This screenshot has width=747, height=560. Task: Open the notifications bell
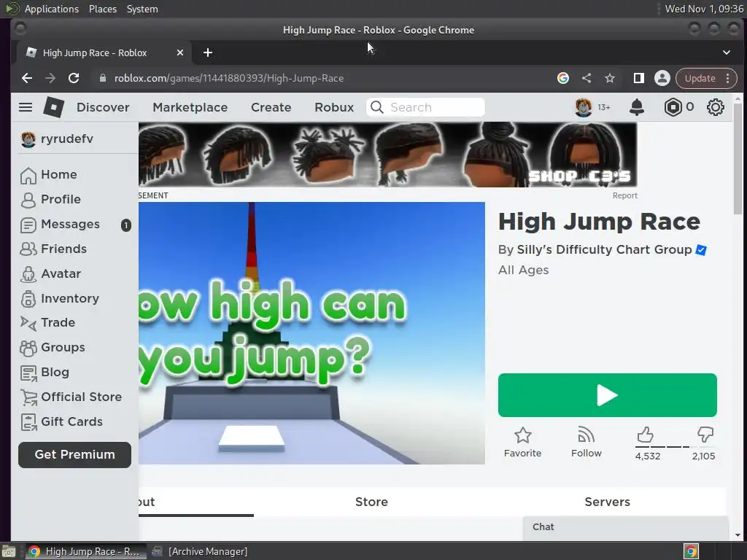click(x=636, y=107)
